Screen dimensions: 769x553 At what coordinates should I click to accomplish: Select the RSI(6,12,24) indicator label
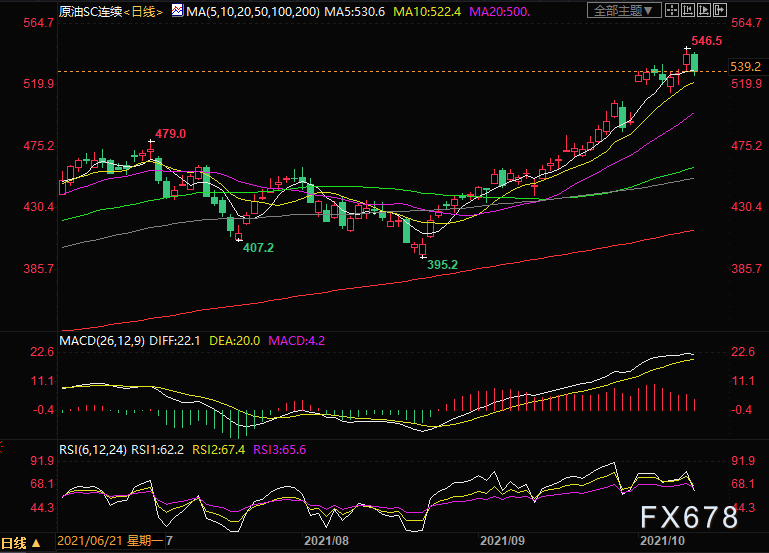(x=93, y=450)
